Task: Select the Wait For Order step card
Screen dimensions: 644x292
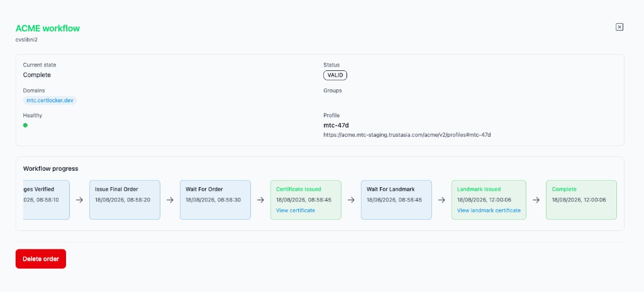Action: pos(215,200)
